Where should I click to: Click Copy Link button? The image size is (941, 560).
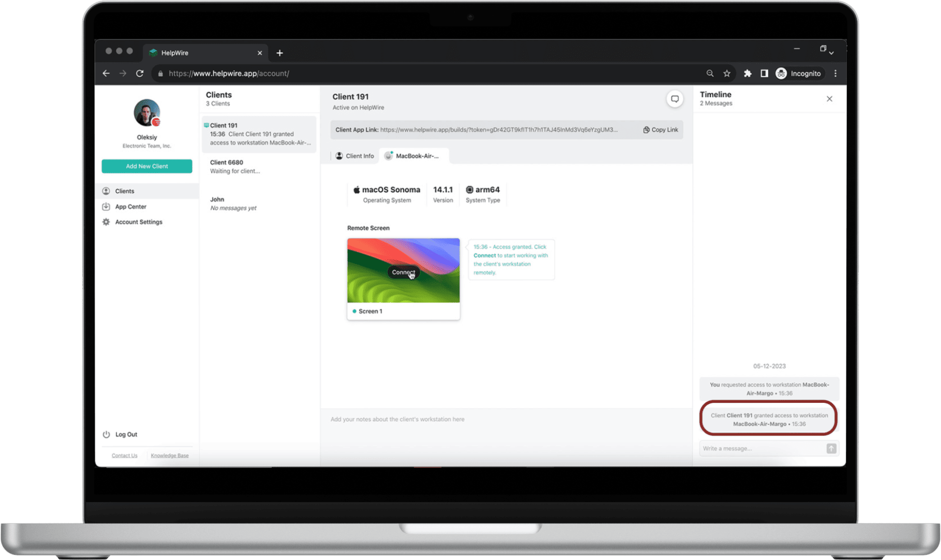point(660,129)
